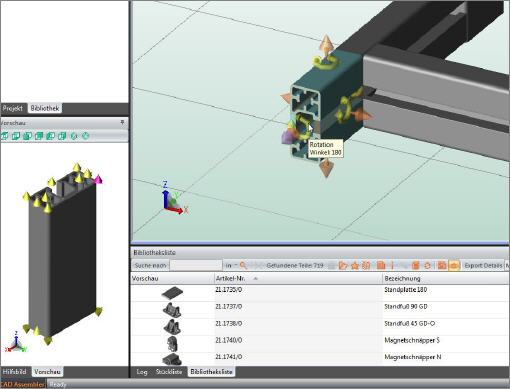The image size is (510, 389).
Task: Click the magenta cone marker on preview model
Action: [x=99, y=179]
